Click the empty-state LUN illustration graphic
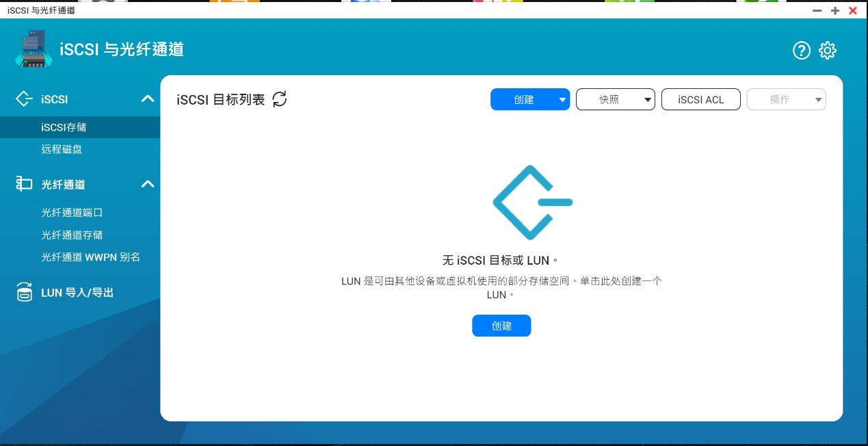 point(532,202)
